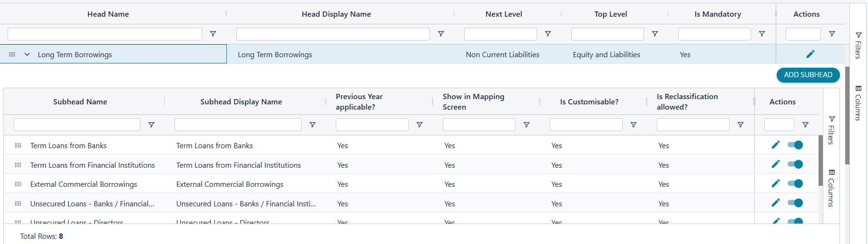Collapse the Long Term Borrowings row

(27, 55)
